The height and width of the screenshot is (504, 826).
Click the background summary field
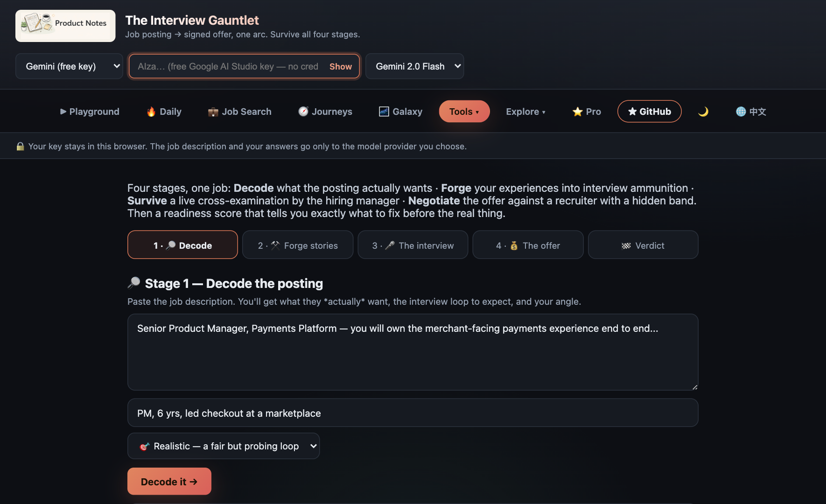point(413,413)
